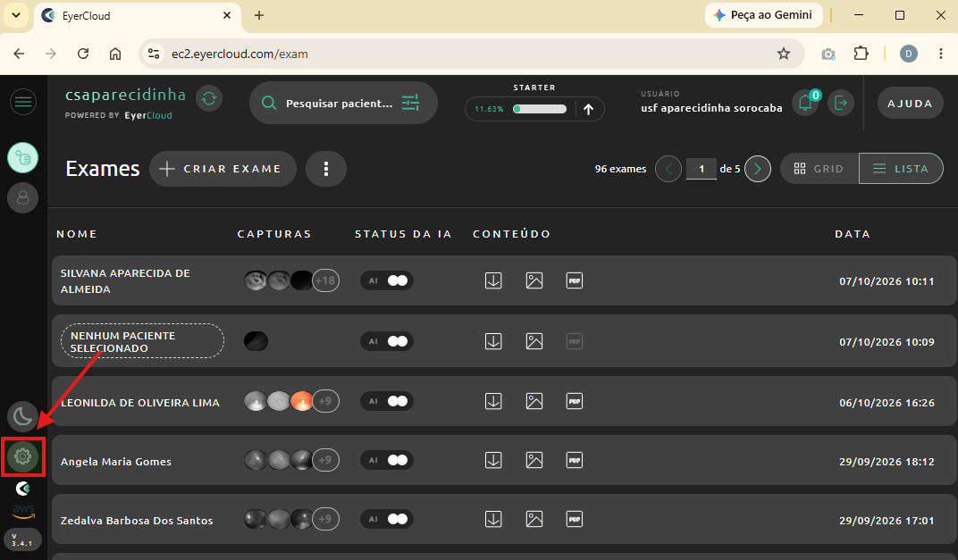The height and width of the screenshot is (560, 958).
Task: Open the browser extensions puzzle icon
Action: (861, 54)
